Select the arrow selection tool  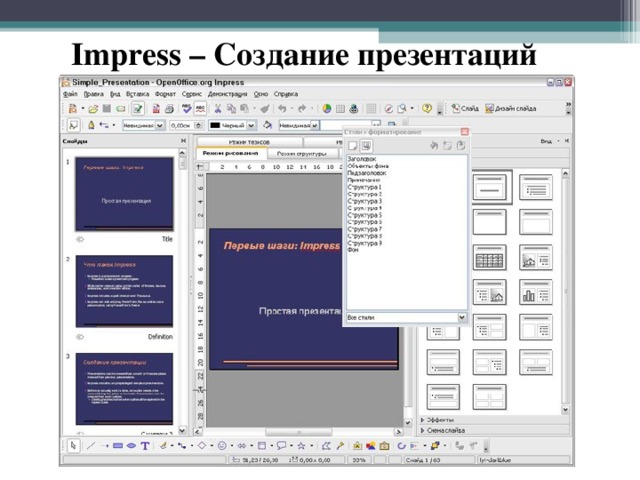click(x=73, y=446)
